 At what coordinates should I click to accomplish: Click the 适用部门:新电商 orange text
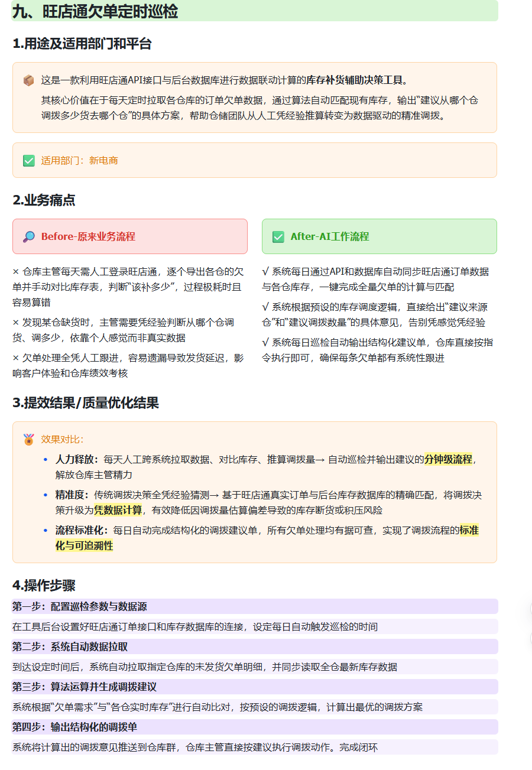(x=79, y=161)
